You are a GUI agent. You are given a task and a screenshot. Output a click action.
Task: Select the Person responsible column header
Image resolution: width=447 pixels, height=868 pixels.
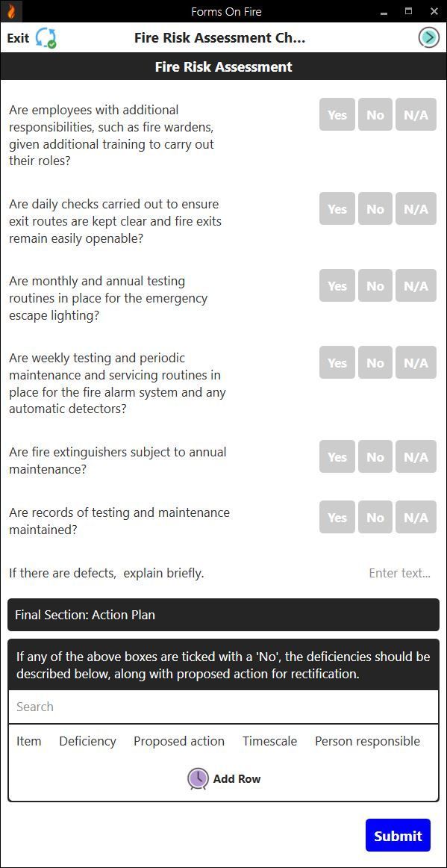coord(367,741)
